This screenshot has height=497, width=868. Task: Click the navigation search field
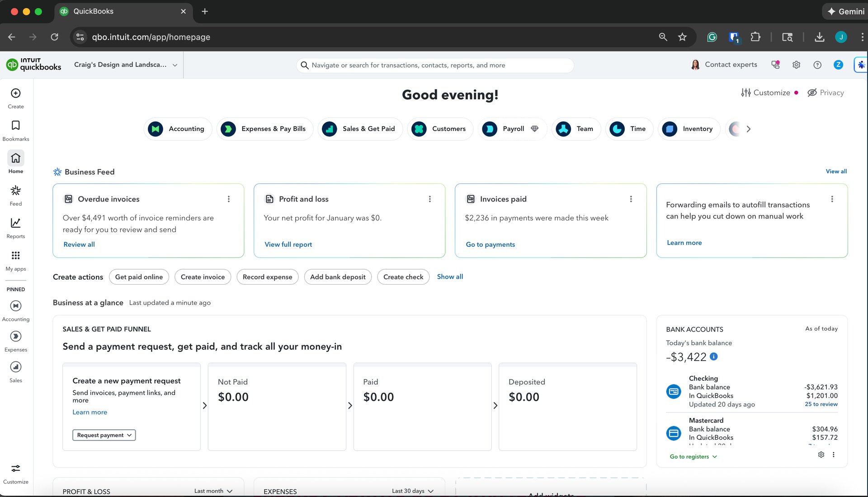point(434,65)
